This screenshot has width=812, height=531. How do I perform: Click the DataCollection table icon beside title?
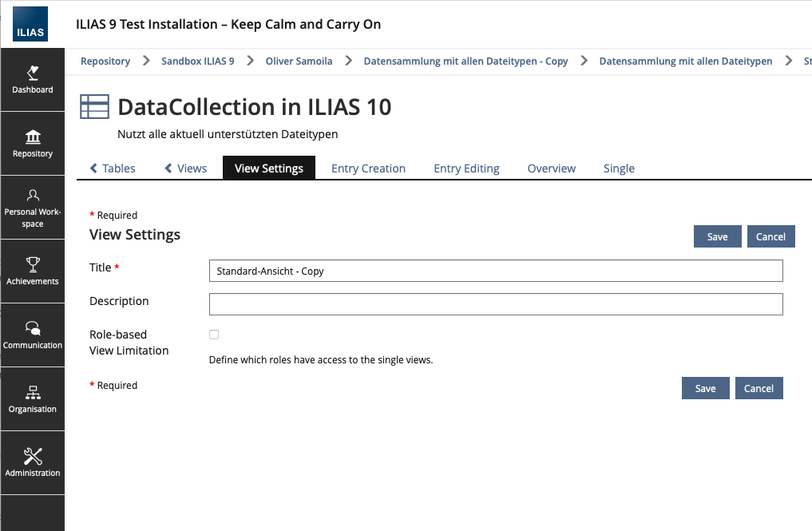pos(95,107)
